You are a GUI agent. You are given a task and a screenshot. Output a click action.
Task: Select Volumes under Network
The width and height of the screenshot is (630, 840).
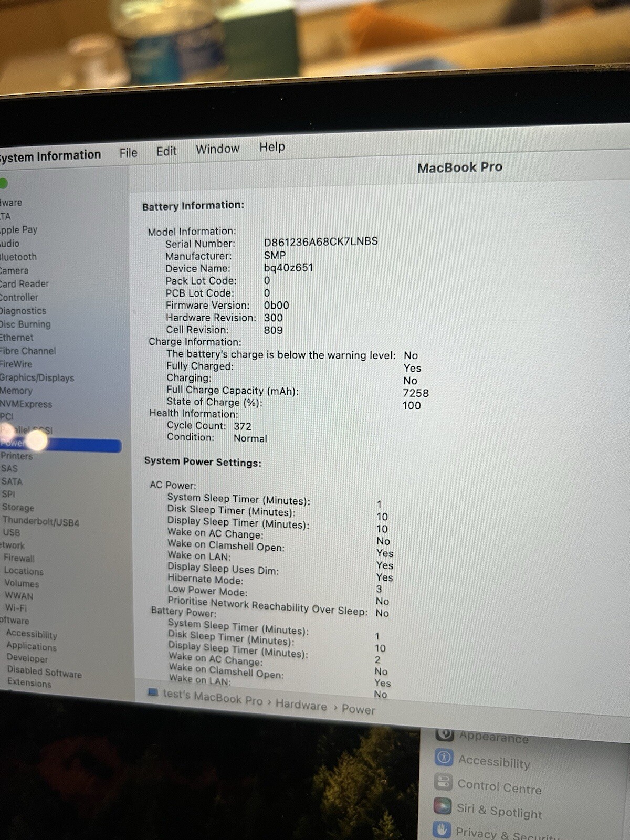click(x=22, y=583)
